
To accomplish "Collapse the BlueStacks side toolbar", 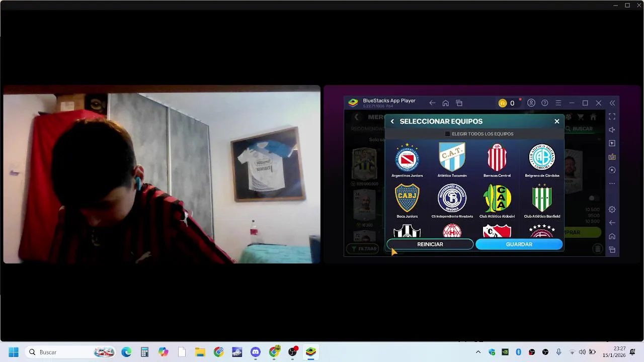I will tap(612, 103).
